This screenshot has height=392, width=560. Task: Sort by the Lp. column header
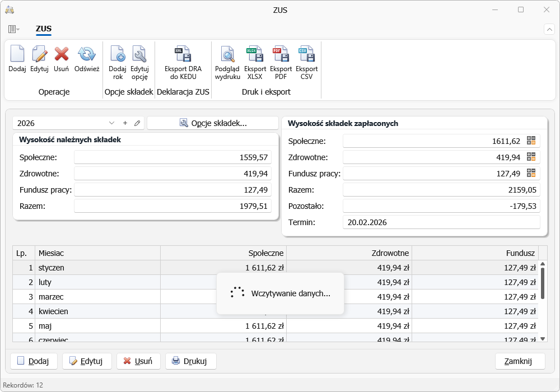[x=24, y=253]
